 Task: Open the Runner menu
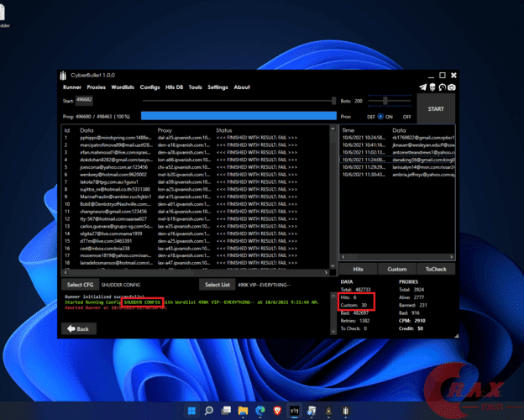click(72, 87)
